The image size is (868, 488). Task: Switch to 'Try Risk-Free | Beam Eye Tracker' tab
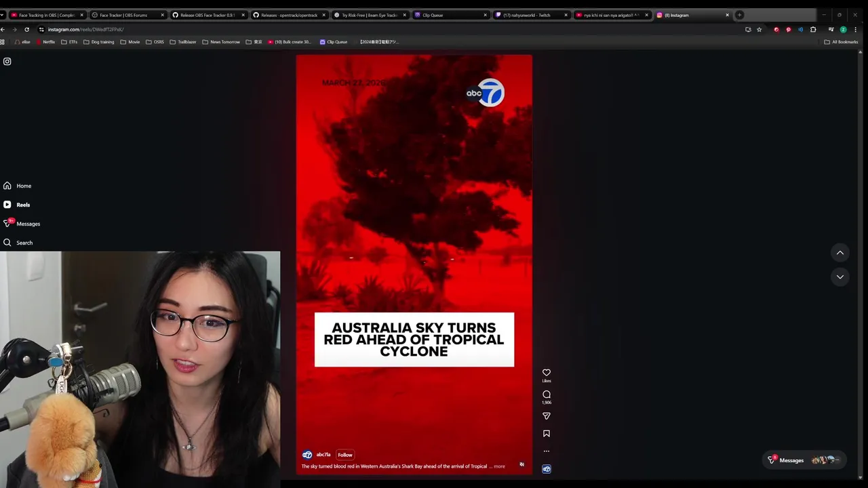coord(370,15)
